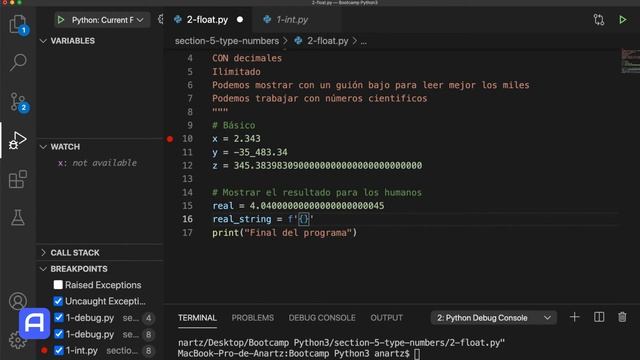Click line 10 code x = 2.343
The image size is (640, 360).
click(x=236, y=139)
